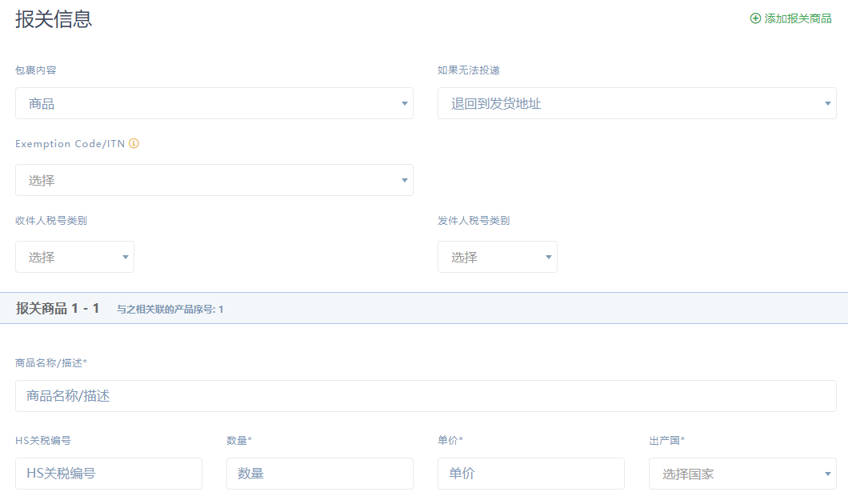Click the 报关商品 1 - 1 section header
Screen dimensions: 848x504
point(57,308)
